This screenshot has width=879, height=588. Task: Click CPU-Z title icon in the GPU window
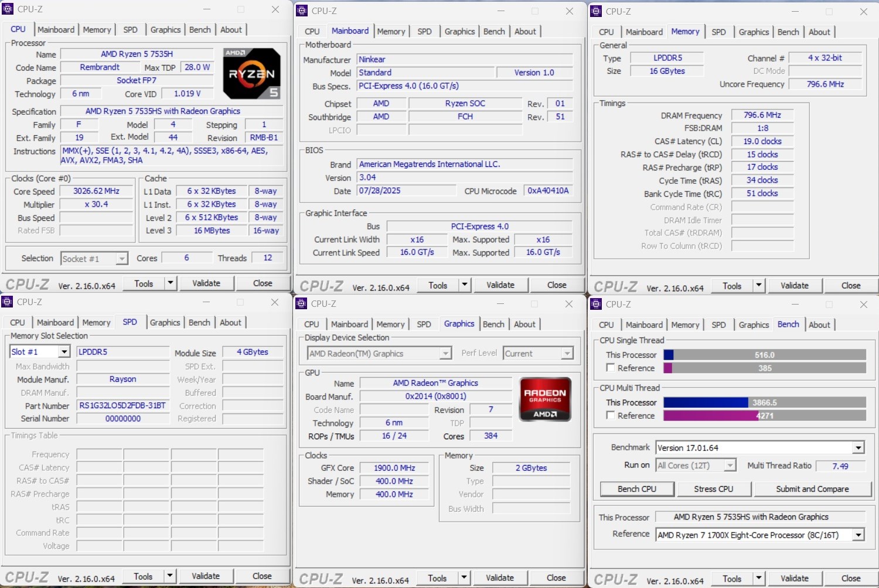point(301,303)
